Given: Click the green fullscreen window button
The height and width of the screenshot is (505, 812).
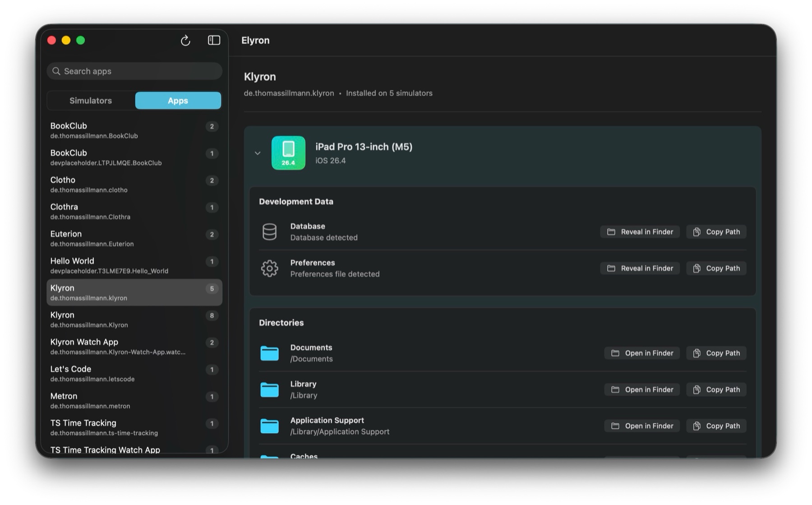Looking at the screenshot, I should click(x=81, y=41).
